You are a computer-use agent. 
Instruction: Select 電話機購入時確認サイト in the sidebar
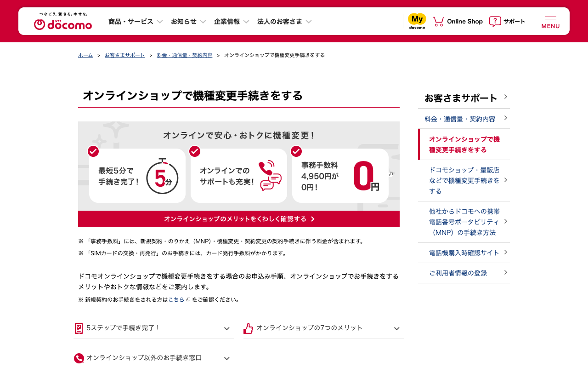click(464, 253)
